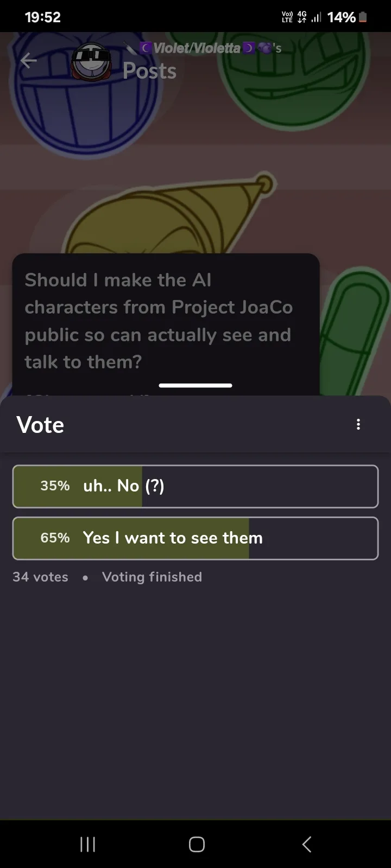Tap the 'Posts' header title
This screenshot has width=391, height=868.
tap(149, 71)
